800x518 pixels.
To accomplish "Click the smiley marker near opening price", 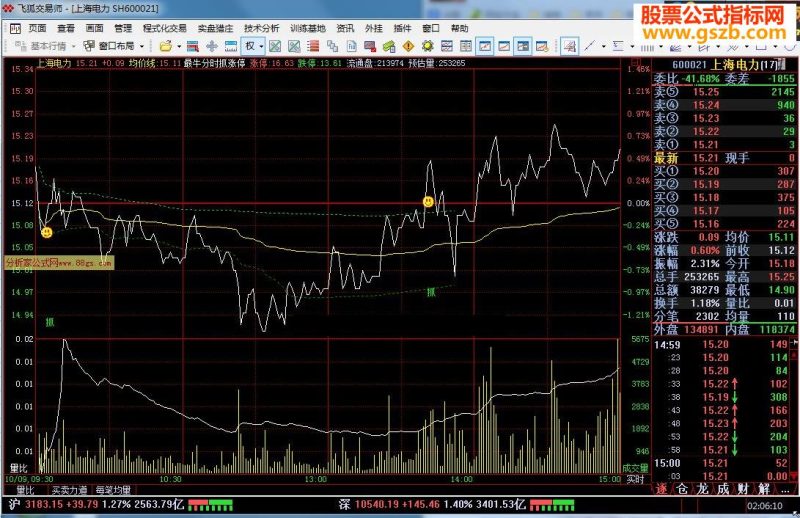I will (x=46, y=232).
